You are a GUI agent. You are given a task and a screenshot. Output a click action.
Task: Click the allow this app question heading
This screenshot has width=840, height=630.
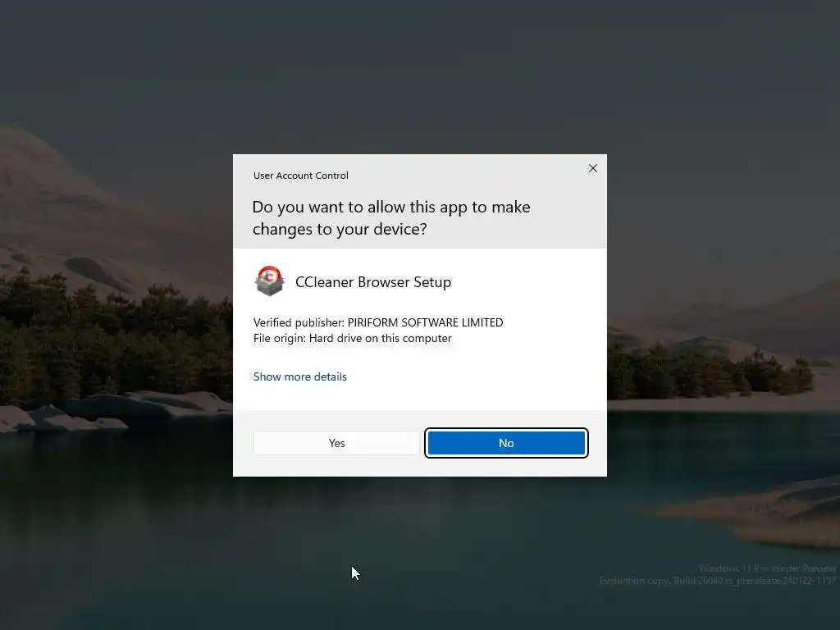[x=391, y=218]
